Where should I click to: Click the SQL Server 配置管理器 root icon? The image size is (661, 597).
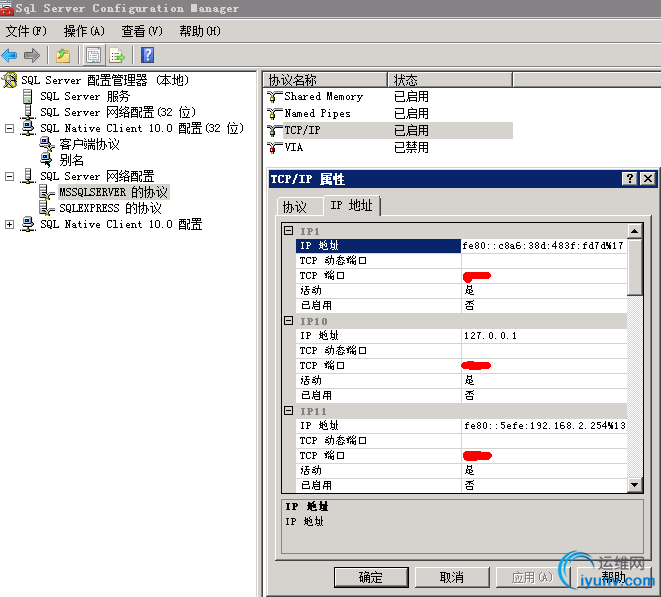point(10,80)
